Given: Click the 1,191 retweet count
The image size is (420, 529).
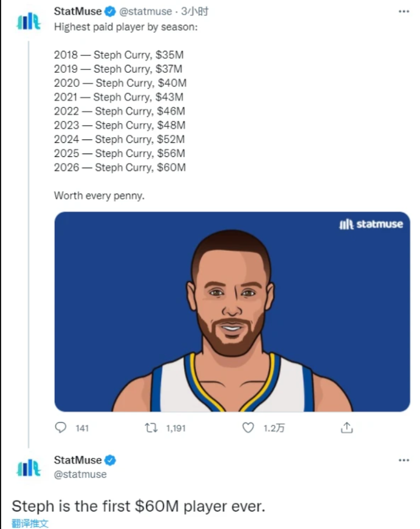Looking at the screenshot, I should (x=176, y=428).
